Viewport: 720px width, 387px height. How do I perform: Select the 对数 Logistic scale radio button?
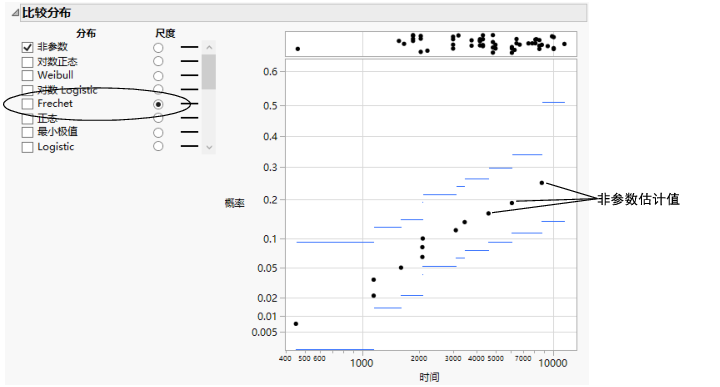[158, 90]
